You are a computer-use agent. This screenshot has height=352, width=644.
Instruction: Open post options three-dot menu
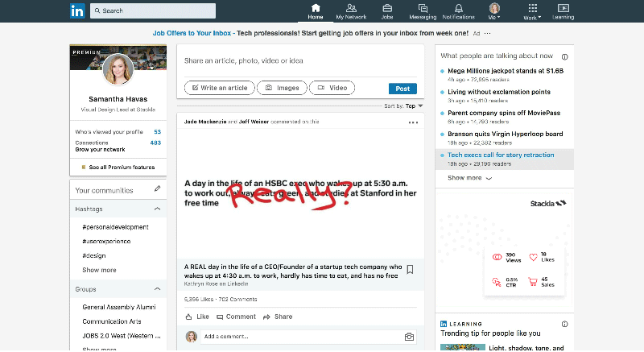(x=413, y=122)
